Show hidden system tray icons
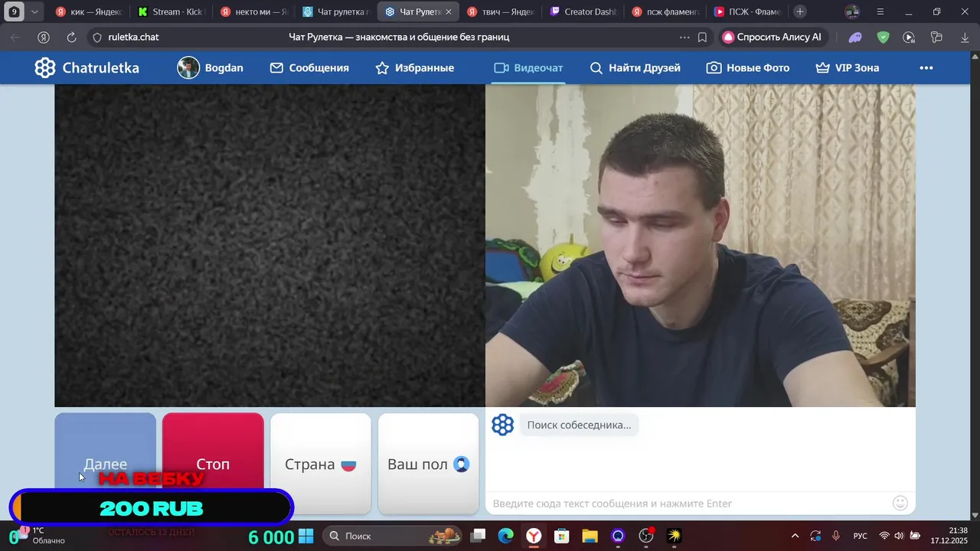The width and height of the screenshot is (980, 551). [x=795, y=536]
